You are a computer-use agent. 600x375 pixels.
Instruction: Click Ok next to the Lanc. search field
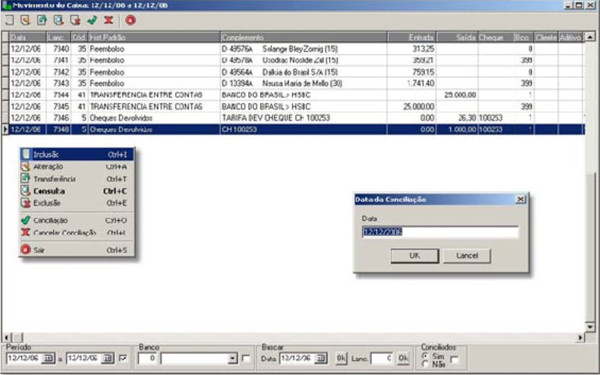[x=403, y=358]
